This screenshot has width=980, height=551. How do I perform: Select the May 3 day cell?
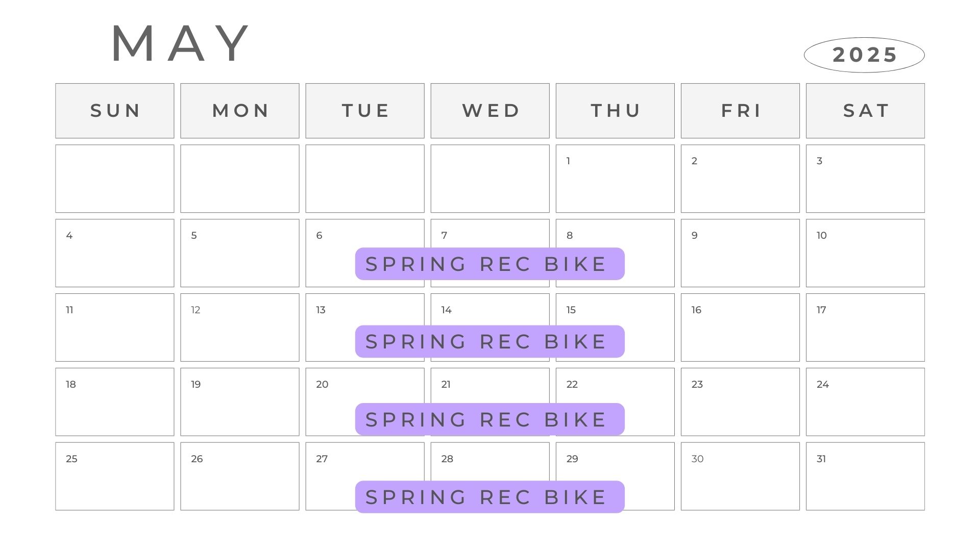tap(865, 179)
